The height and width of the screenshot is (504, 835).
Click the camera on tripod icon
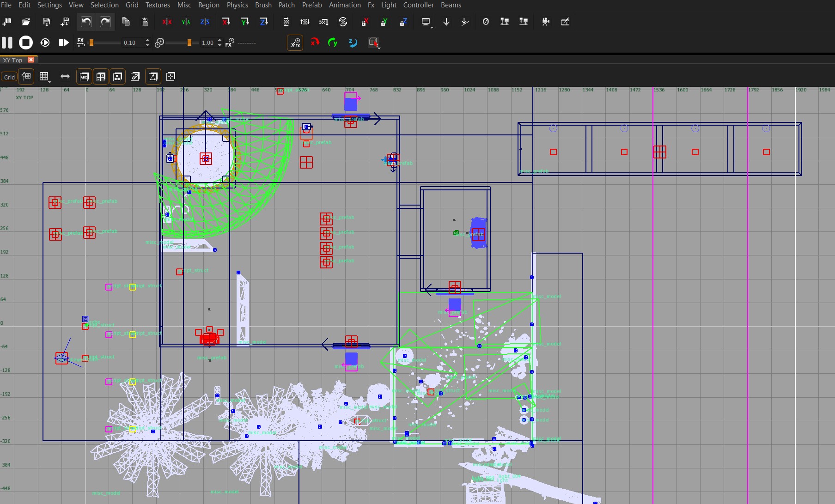click(x=546, y=22)
